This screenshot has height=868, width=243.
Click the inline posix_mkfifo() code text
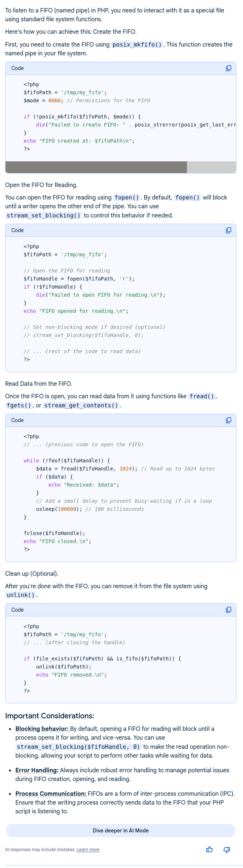[x=137, y=45]
